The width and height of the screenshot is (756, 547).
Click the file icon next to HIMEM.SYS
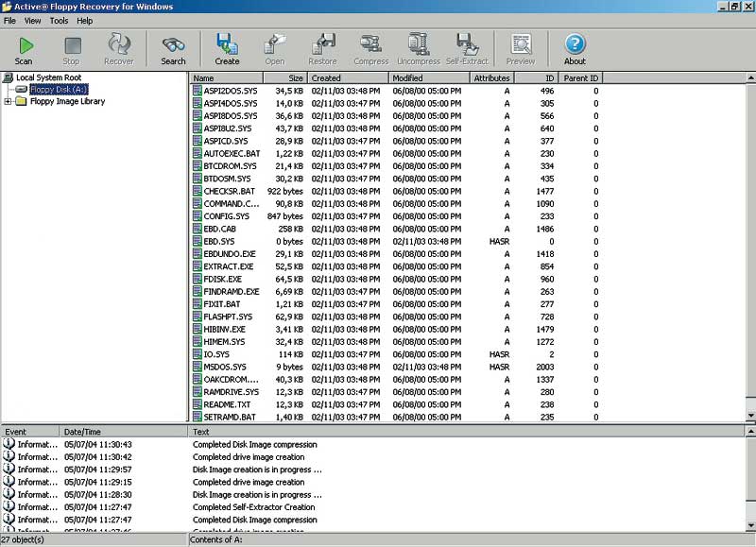pyautogui.click(x=198, y=342)
